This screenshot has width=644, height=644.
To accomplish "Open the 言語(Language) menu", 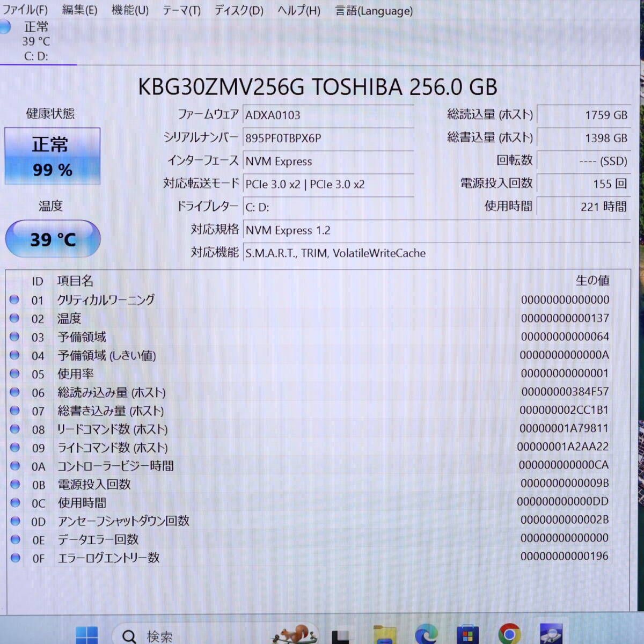I will point(374,10).
